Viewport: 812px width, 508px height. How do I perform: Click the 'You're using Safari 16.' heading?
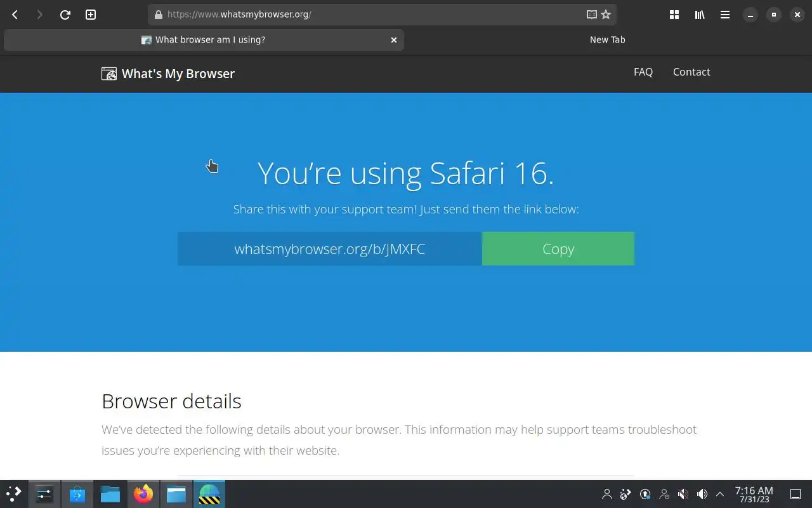pos(406,173)
